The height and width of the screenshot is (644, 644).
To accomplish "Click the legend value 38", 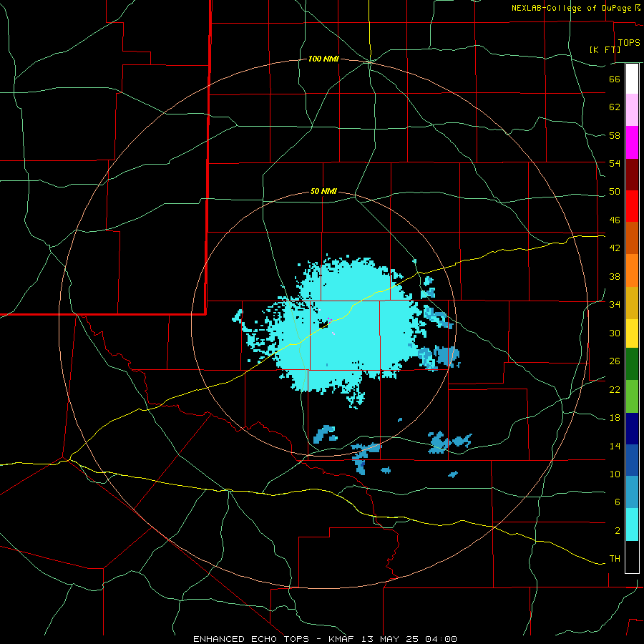I will coord(615,276).
